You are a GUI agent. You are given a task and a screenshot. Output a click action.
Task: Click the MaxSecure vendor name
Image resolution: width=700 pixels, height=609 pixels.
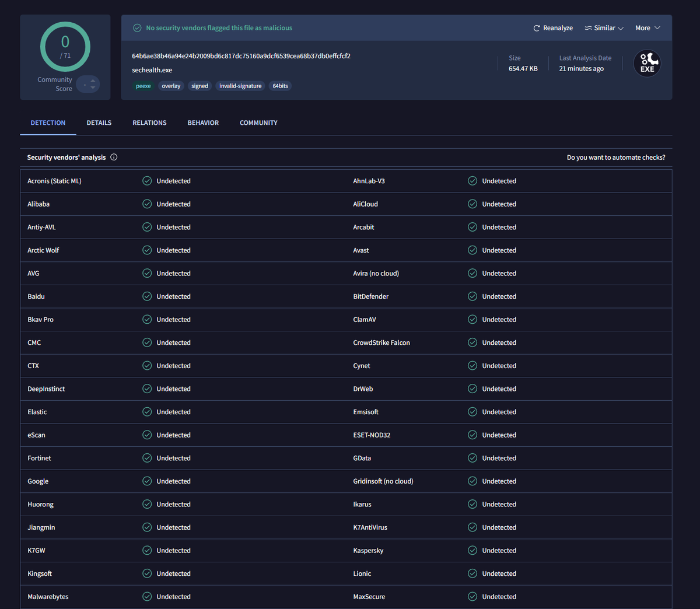(369, 597)
